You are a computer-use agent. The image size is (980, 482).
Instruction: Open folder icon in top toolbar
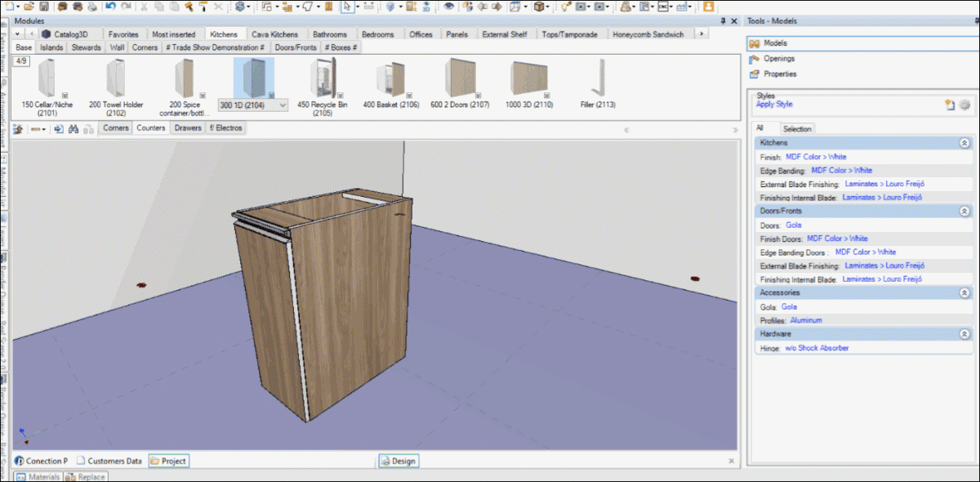[x=29, y=7]
